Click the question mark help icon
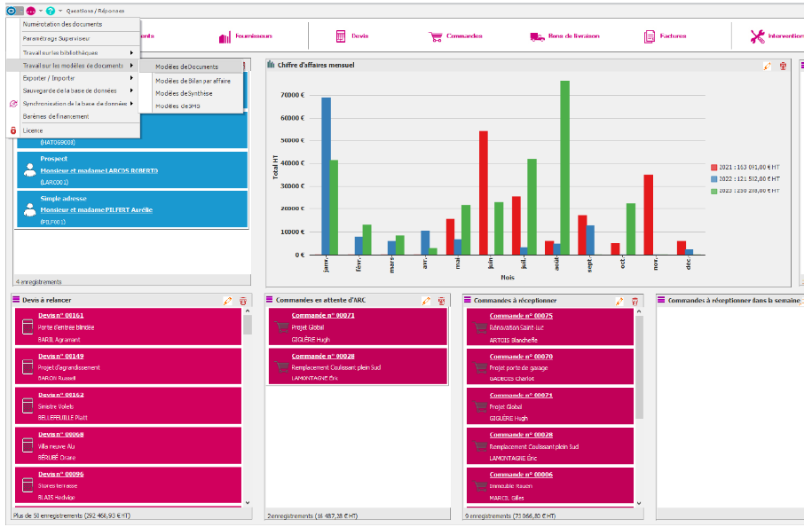The image size is (812, 527). [x=51, y=11]
